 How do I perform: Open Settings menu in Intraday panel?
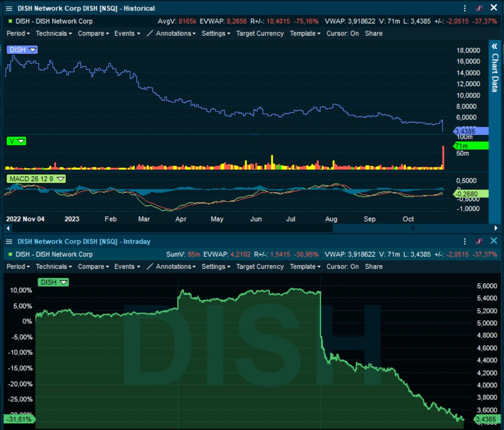(216, 266)
